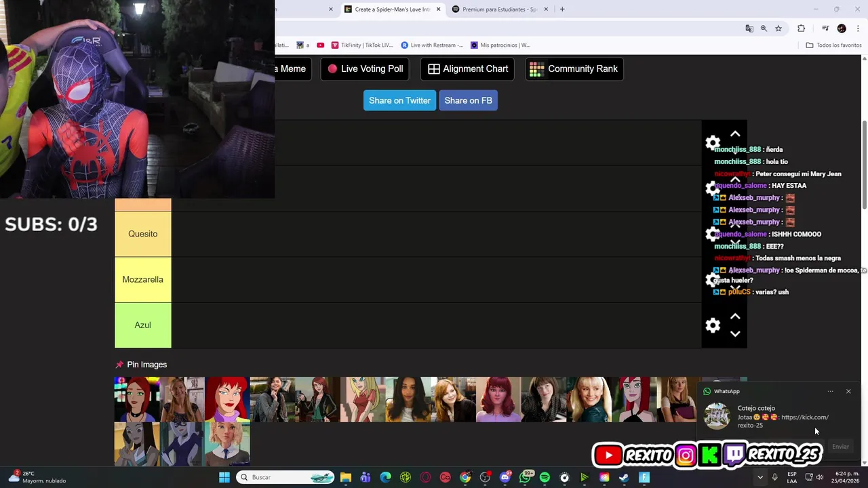Open the YouTube bookmark icon
This screenshot has width=868, height=488.
pyautogui.click(x=320, y=45)
